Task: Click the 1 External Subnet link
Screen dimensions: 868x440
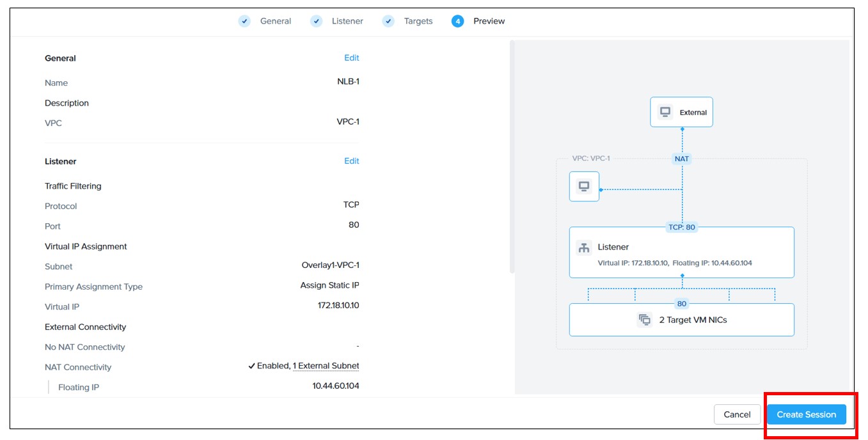Action: 326,366
